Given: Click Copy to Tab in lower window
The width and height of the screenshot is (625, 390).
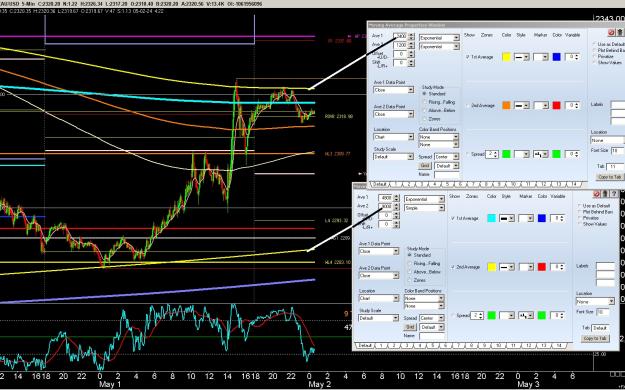Looking at the screenshot, I should [595, 338].
